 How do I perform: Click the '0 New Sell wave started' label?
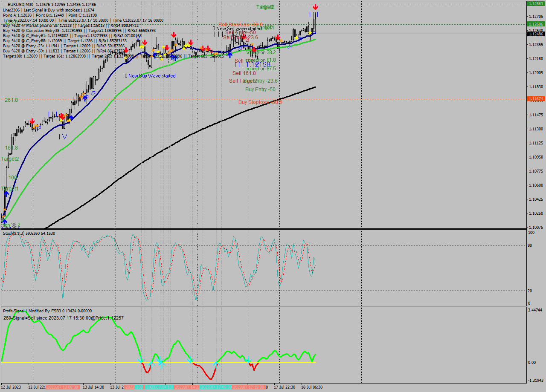pos(237,27)
